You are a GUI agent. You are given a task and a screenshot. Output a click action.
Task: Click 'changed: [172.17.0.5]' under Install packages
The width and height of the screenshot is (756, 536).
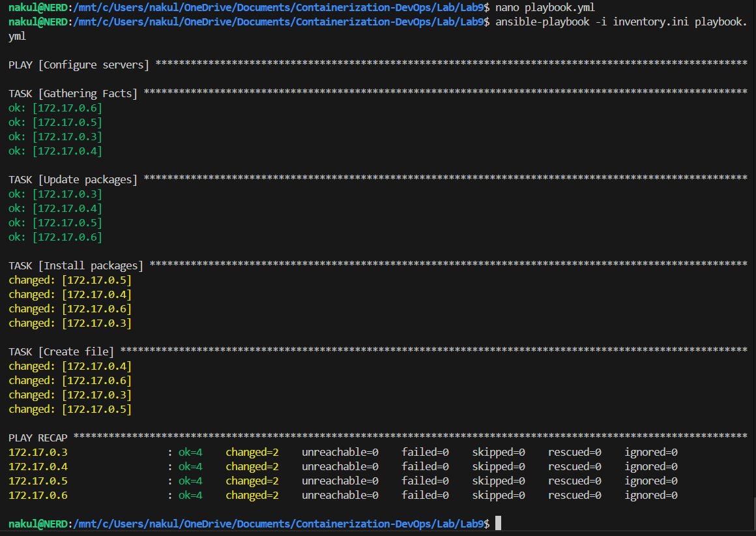70,280
